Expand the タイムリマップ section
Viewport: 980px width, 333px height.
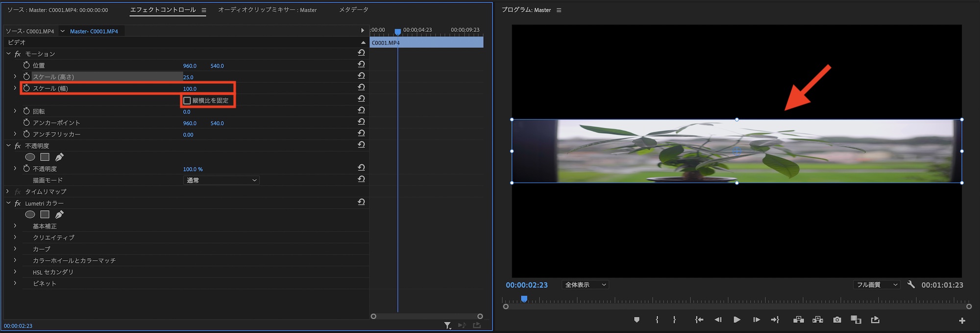[x=8, y=191]
